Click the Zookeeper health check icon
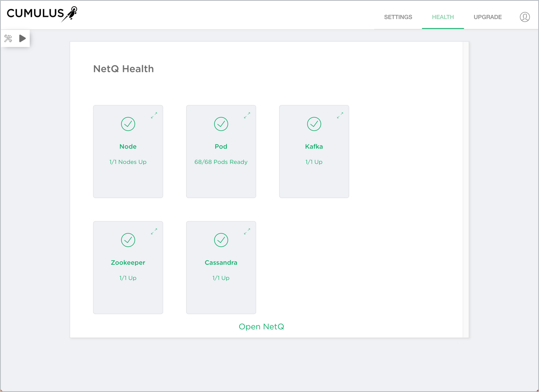This screenshot has height=392, width=539. pyautogui.click(x=128, y=240)
